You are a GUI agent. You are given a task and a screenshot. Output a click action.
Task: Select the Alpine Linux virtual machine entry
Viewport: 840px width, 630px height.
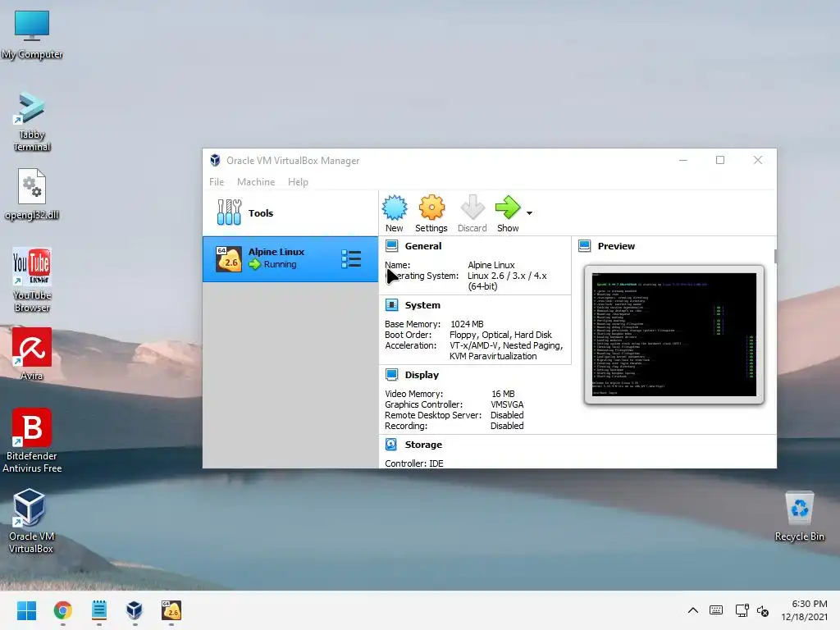click(290, 258)
